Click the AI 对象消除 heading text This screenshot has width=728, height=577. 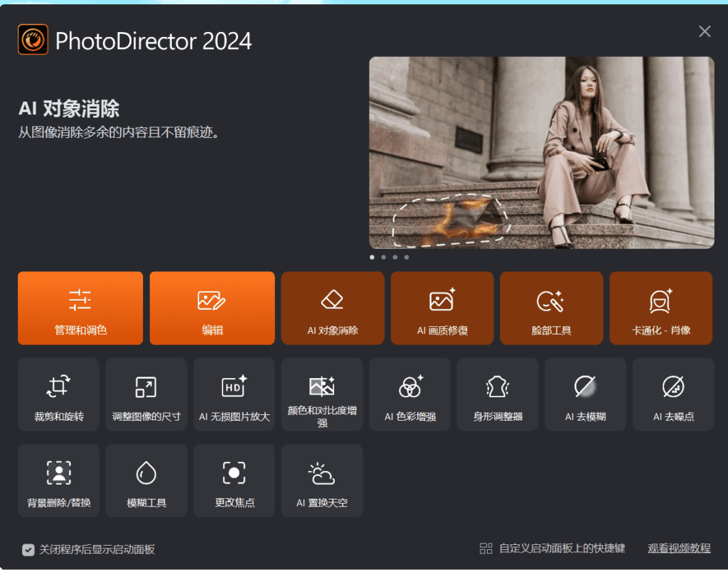point(69,109)
